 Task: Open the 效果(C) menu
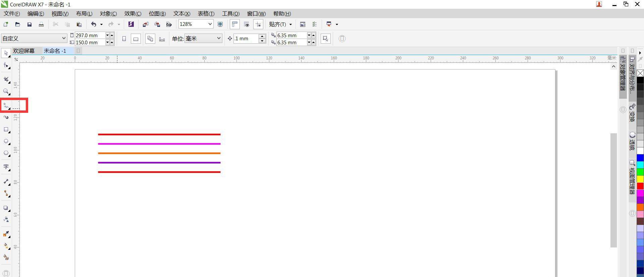coord(132,14)
